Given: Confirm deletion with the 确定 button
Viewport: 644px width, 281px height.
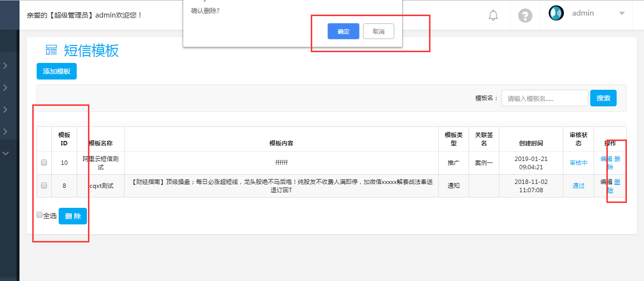Looking at the screenshot, I should coord(343,31).
